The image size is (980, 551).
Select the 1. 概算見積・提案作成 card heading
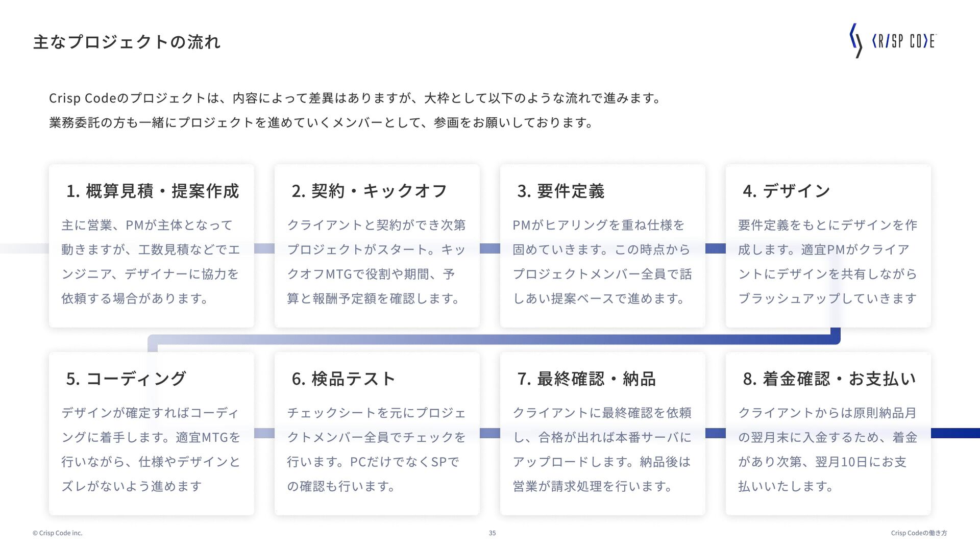pyautogui.click(x=152, y=191)
